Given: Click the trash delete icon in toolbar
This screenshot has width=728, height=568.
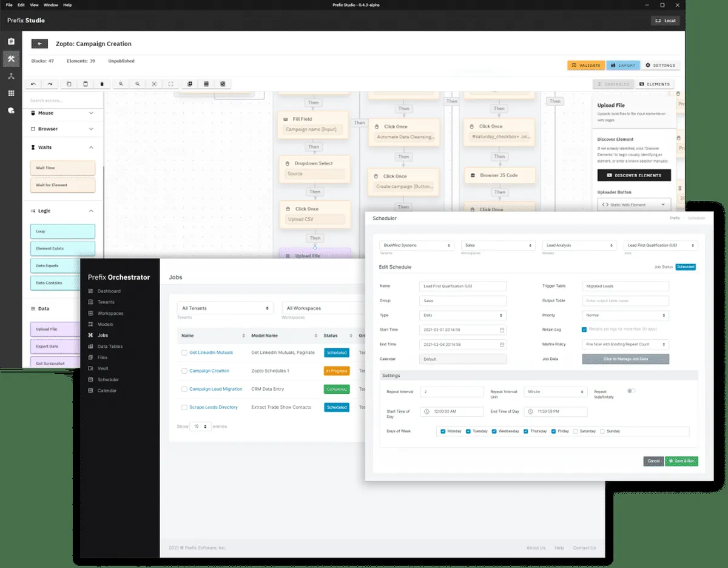Looking at the screenshot, I should [x=102, y=84].
